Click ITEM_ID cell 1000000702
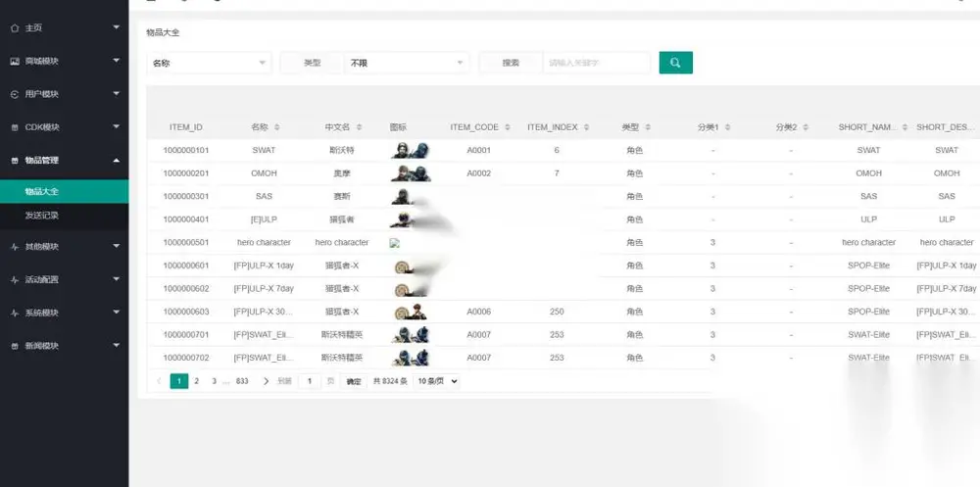 click(x=186, y=359)
